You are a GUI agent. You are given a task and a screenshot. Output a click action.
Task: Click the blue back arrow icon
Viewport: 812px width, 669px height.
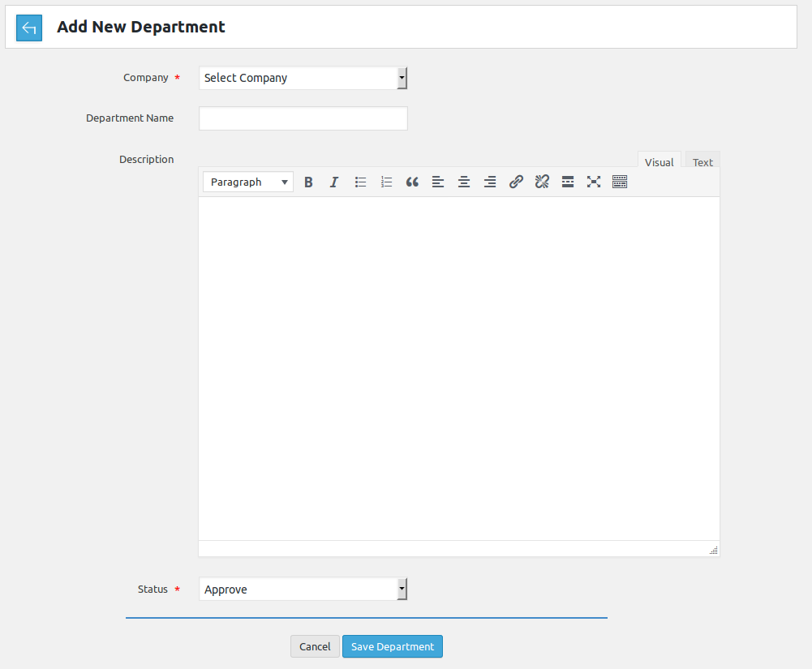(x=29, y=28)
